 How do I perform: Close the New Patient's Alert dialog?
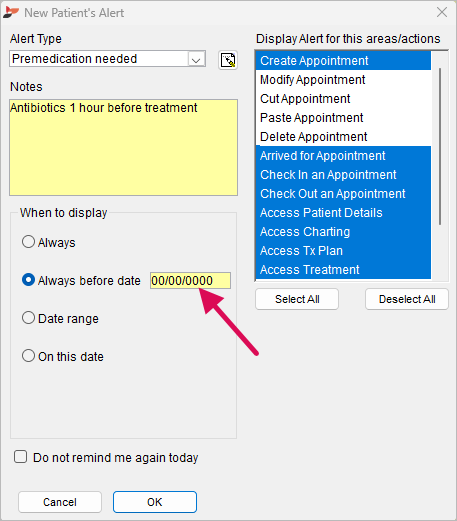[442, 12]
